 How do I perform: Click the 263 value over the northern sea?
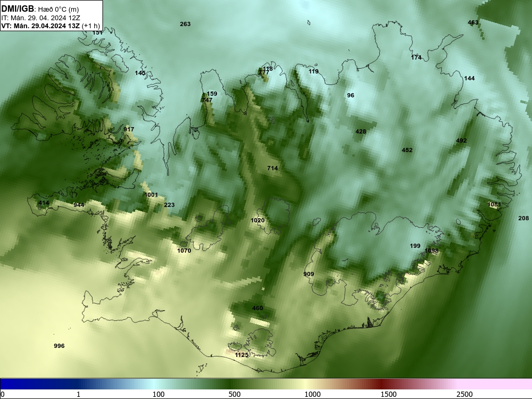[185, 24]
